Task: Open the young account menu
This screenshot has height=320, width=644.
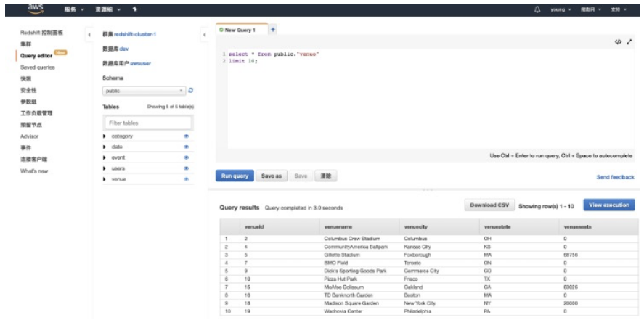Action: tap(561, 9)
